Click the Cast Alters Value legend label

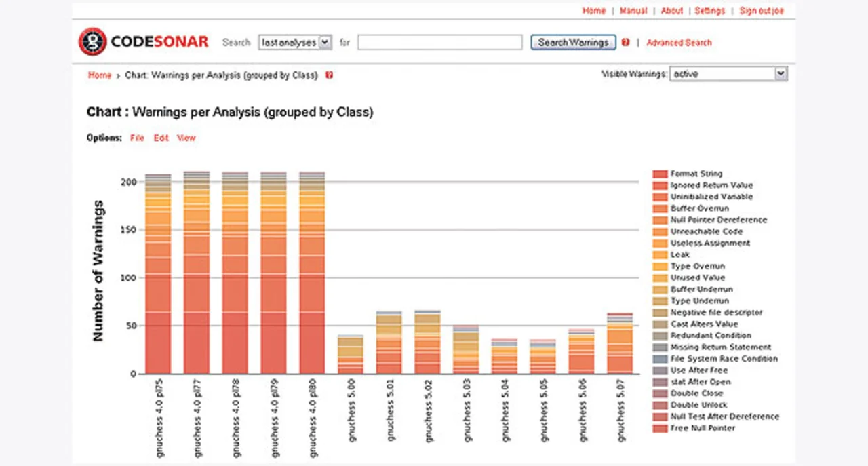click(704, 324)
